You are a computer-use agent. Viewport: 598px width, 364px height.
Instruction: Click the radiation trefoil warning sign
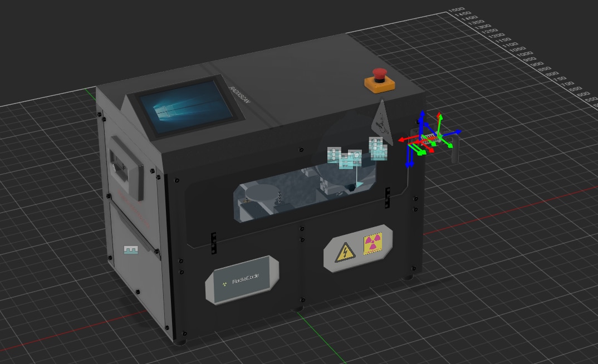click(x=372, y=244)
